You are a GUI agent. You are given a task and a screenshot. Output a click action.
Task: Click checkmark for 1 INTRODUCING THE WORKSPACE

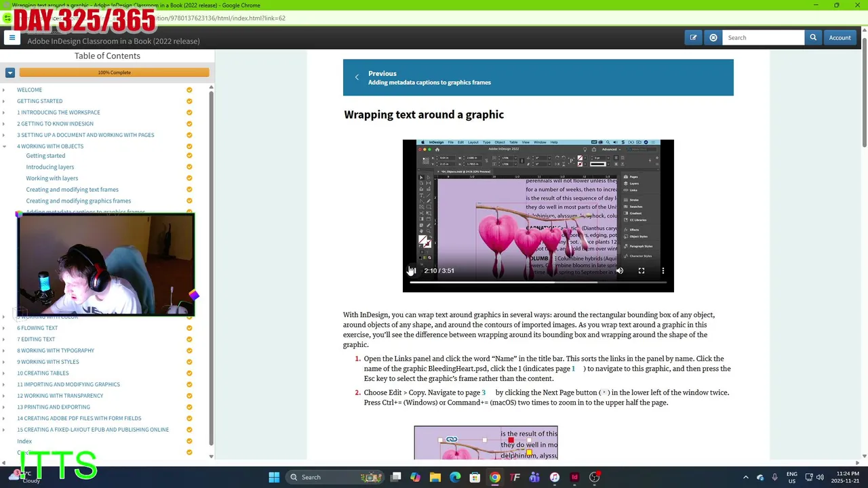(189, 113)
